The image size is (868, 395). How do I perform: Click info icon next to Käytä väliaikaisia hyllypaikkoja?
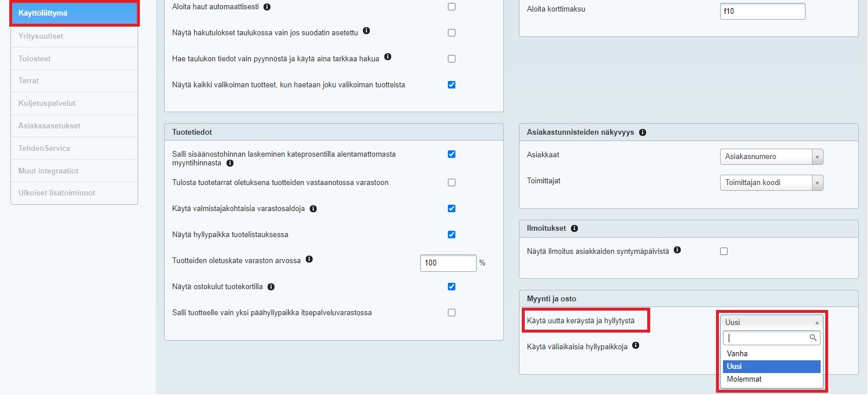click(x=636, y=345)
